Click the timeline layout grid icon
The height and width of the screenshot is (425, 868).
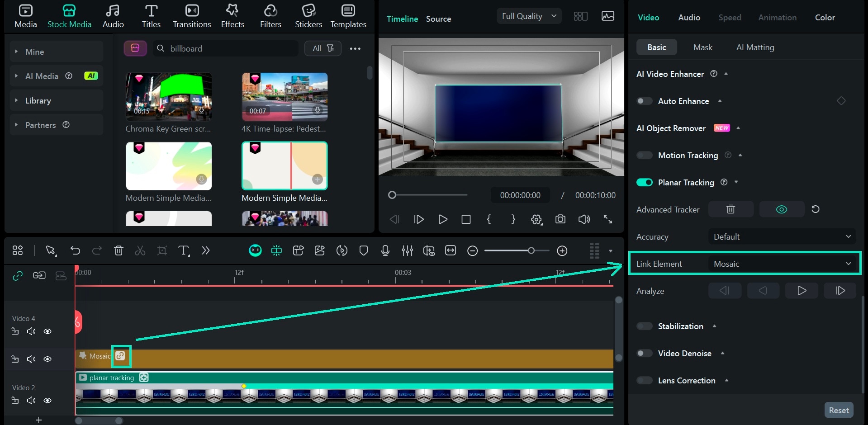click(x=18, y=250)
